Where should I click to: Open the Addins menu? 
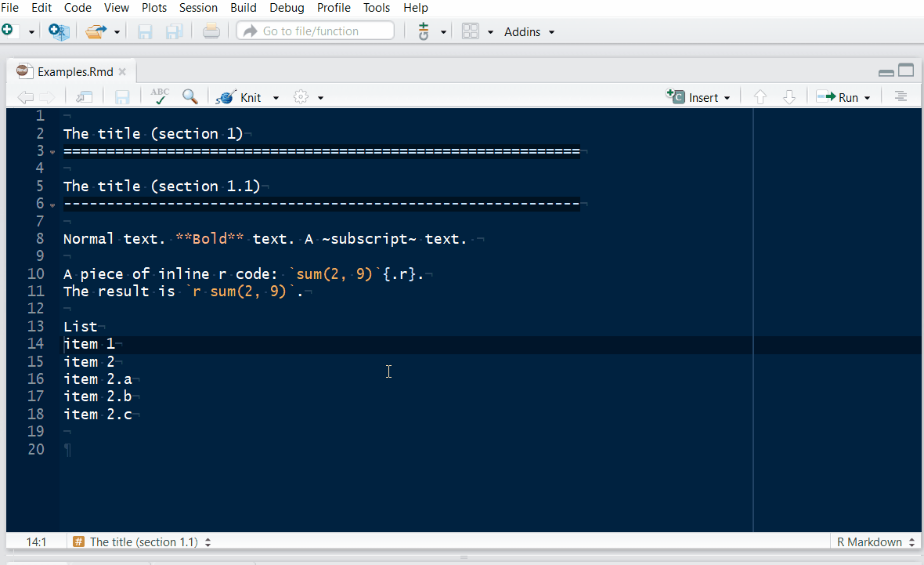click(x=529, y=32)
